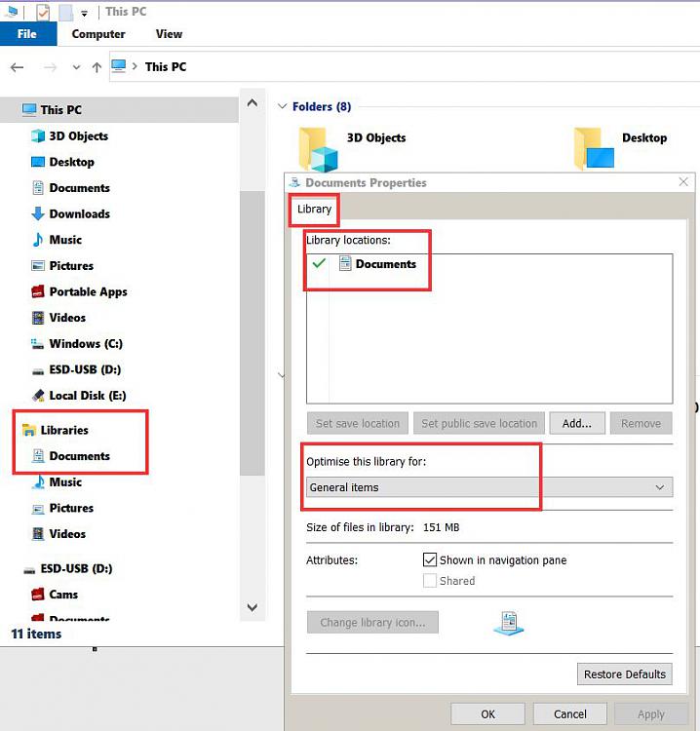Click the Apply button
The height and width of the screenshot is (731, 700).
click(x=651, y=713)
